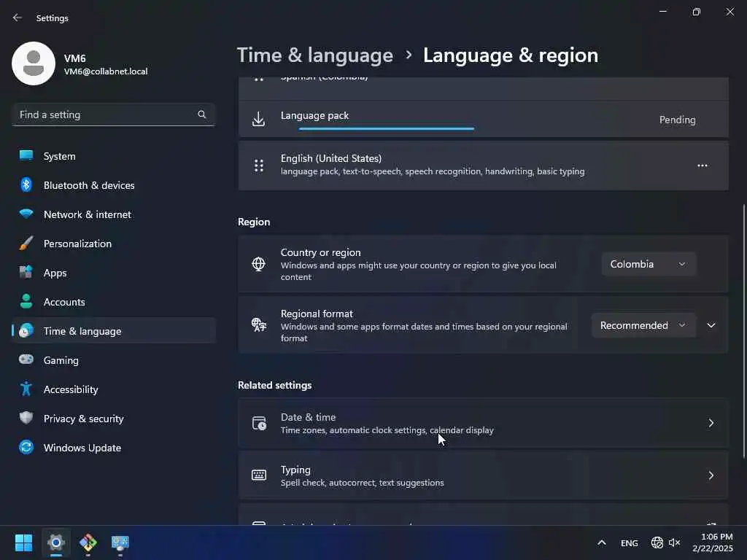Go back using the Settings back arrow
Image resolution: width=747 pixels, height=560 pixels.
pos(18,17)
